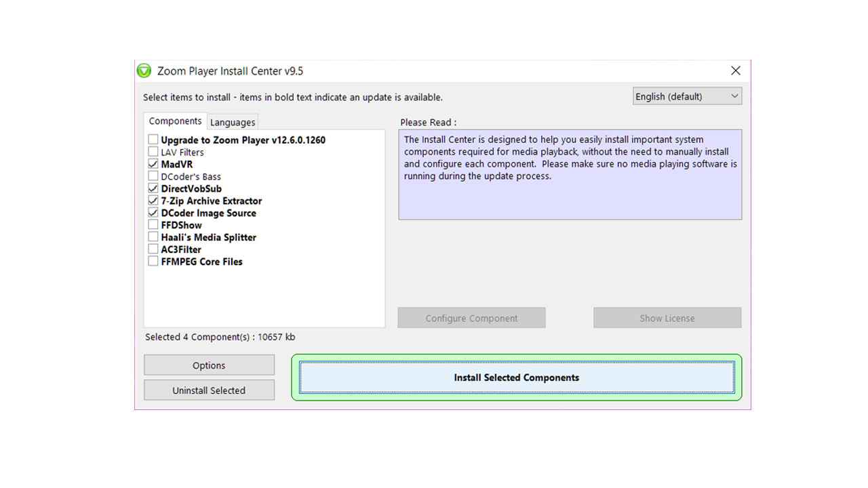Select the MadVR list item text
Viewport: 868px width, 488px height.
(177, 165)
